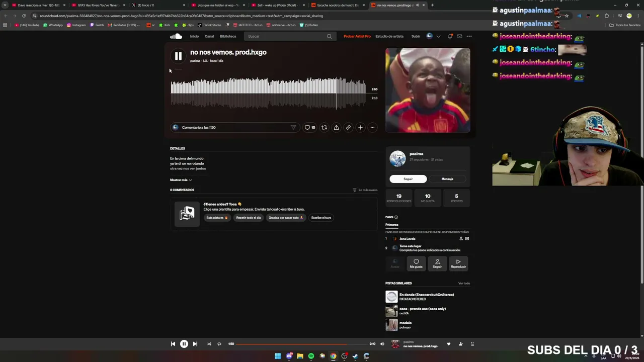Click the Me gusta step button in Fans
This screenshot has height=362, width=644.
click(x=416, y=263)
